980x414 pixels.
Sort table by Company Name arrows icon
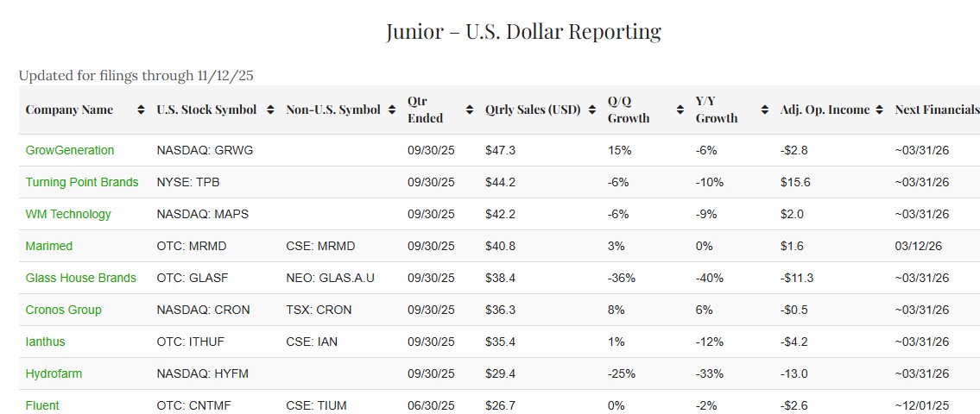tap(142, 110)
